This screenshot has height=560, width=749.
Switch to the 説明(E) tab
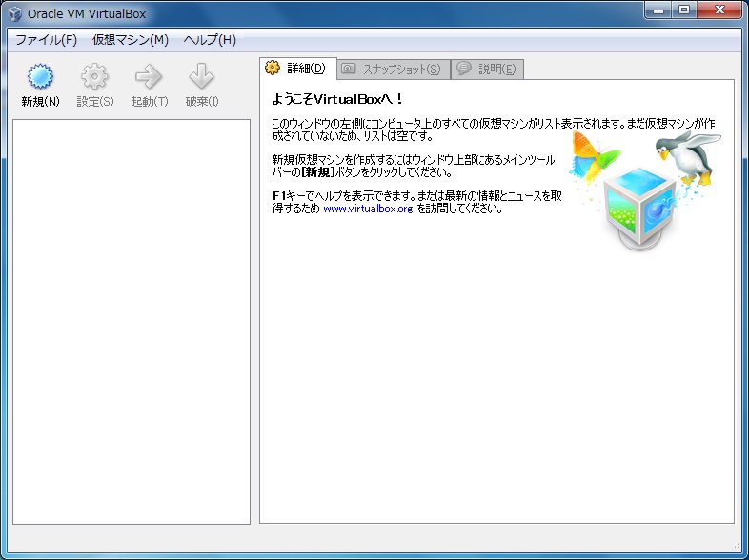[487, 70]
